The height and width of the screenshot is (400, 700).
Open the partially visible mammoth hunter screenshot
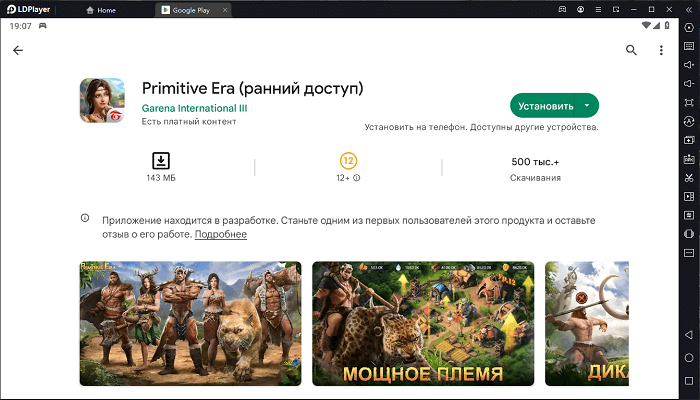[587, 324]
